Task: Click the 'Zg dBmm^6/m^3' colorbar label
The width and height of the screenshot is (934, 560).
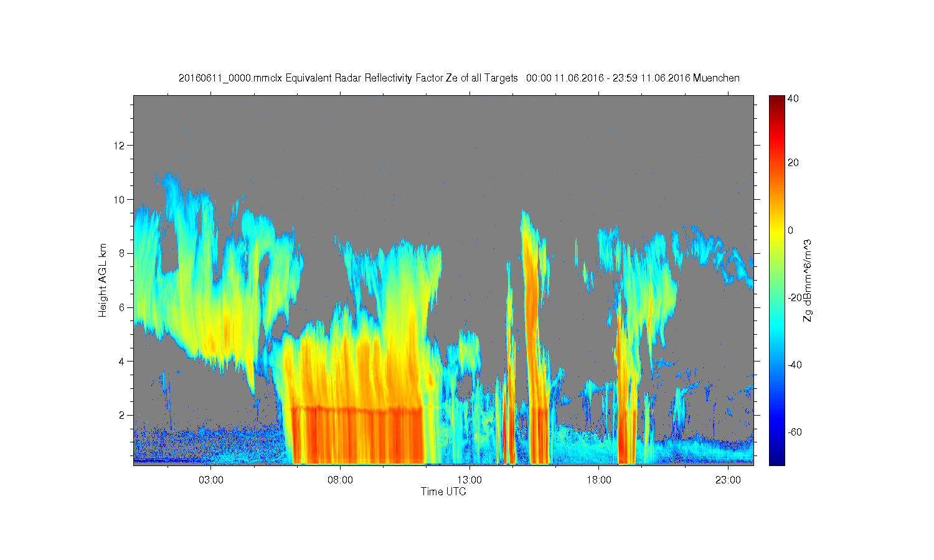Action: tap(808, 282)
